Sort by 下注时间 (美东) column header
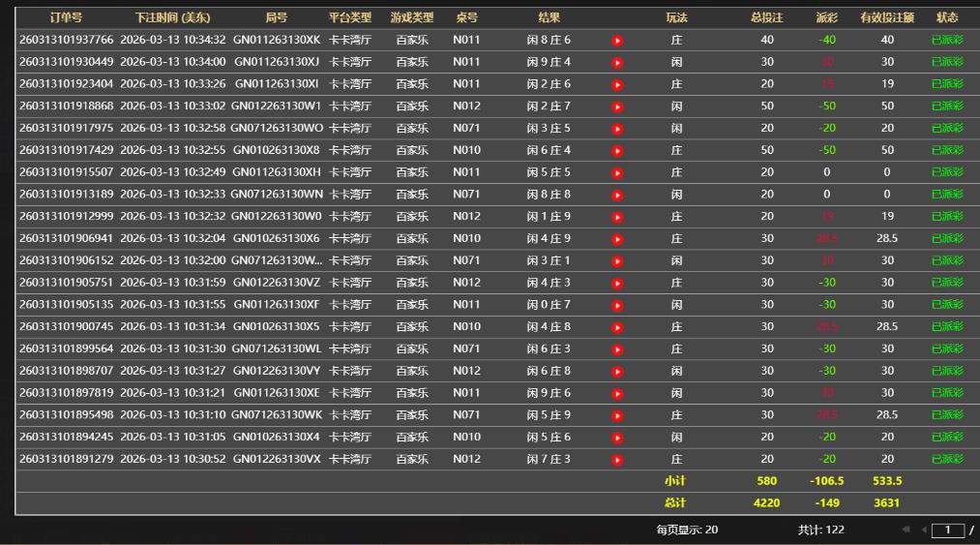Viewport: 980px width, 545px height. pyautogui.click(x=172, y=17)
